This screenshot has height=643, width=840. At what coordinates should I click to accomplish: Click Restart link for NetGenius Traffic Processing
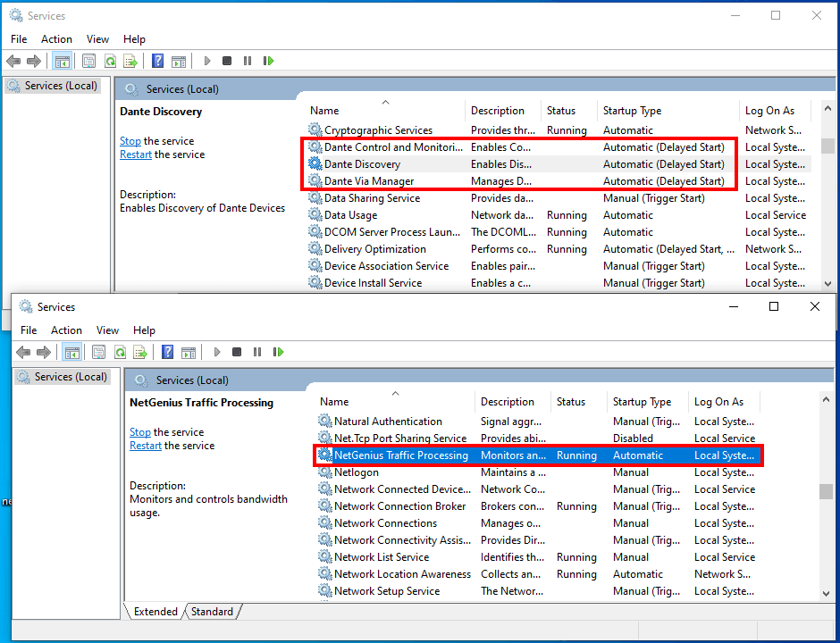point(145,446)
